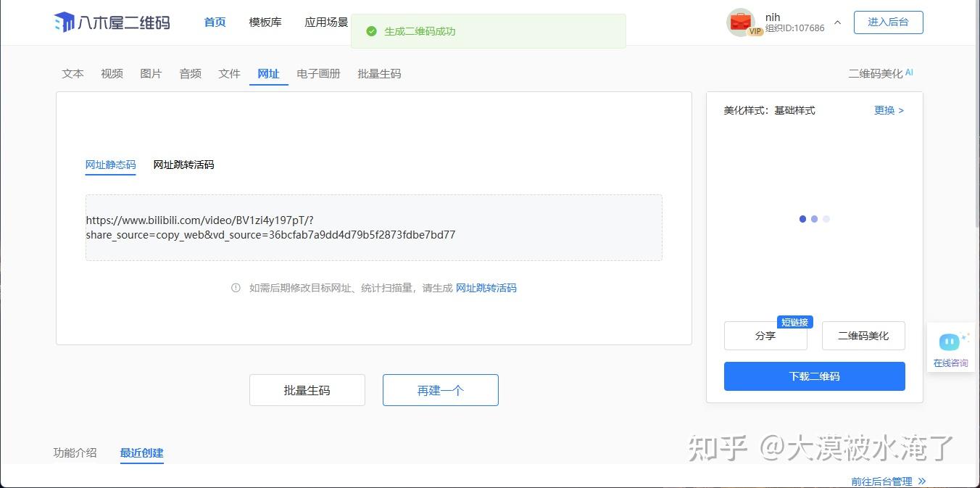
Task: Click the info icon before the hint text
Action: click(x=236, y=288)
